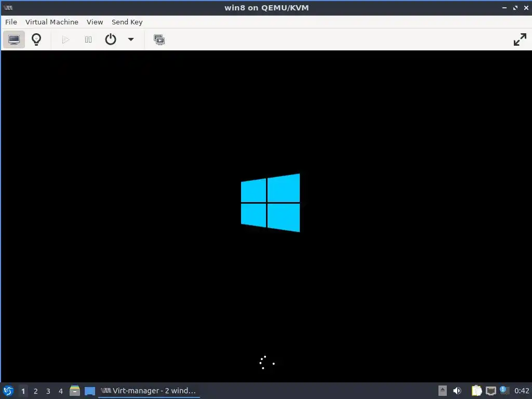
Task: Open the File menu
Action: pos(11,22)
